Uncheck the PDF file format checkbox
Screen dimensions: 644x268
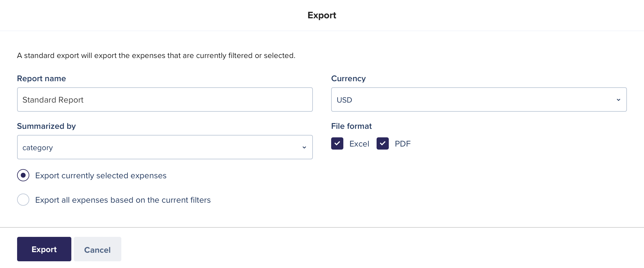coord(383,143)
